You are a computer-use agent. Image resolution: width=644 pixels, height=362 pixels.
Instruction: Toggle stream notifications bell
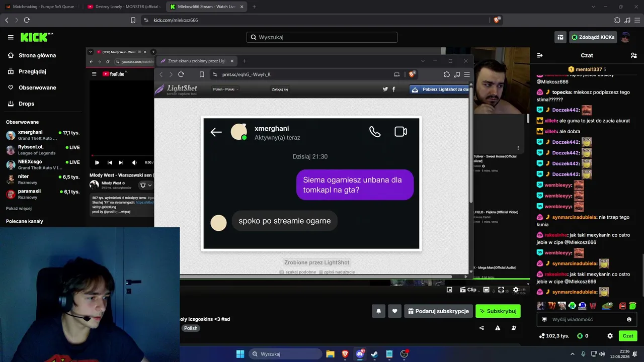379,311
